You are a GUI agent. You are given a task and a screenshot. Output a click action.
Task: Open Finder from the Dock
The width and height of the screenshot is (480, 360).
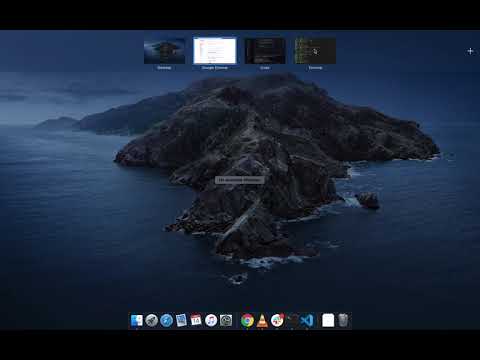(x=137, y=320)
